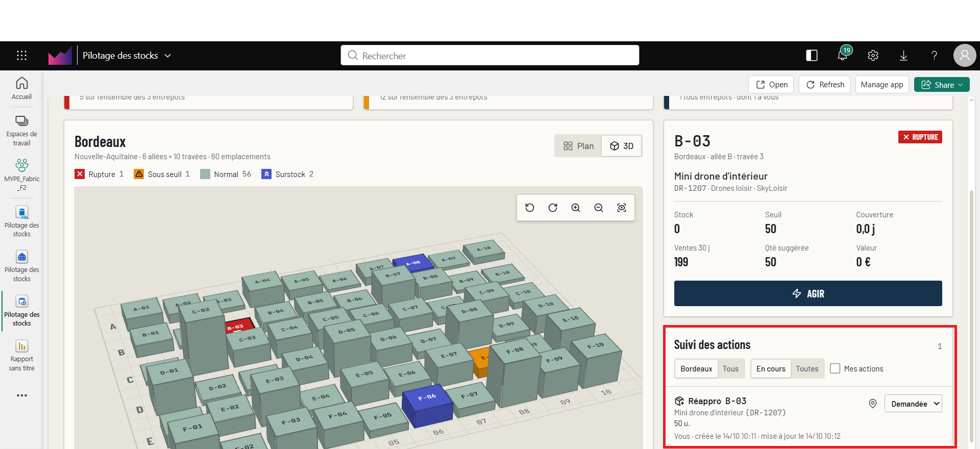Click the Refresh button

click(x=824, y=85)
